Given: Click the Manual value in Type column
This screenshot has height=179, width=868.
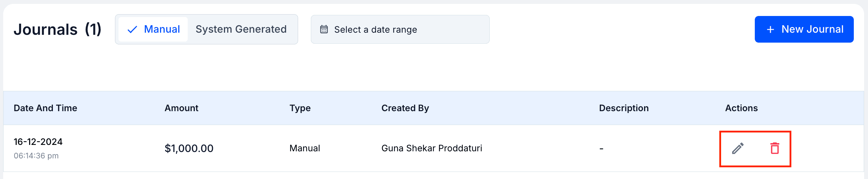Looking at the screenshot, I should point(304,148).
